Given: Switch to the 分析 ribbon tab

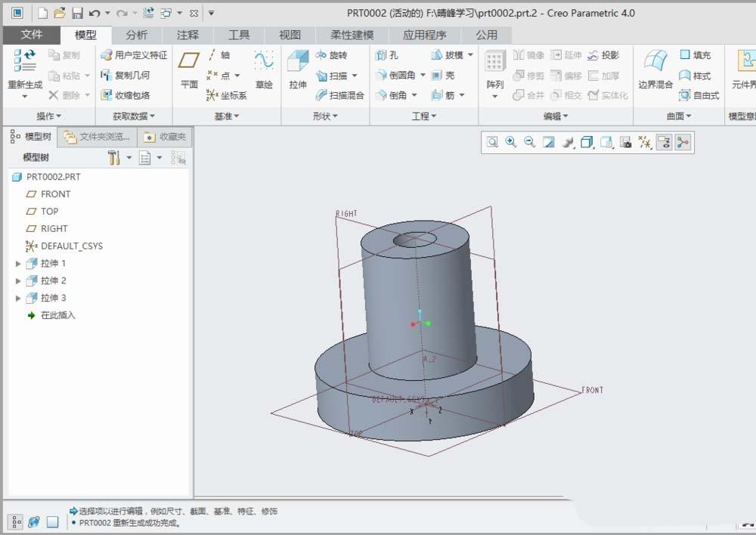Looking at the screenshot, I should [137, 35].
